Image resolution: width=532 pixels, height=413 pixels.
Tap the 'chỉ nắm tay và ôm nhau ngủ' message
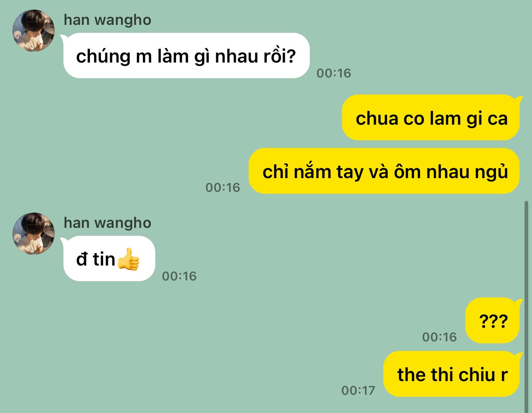point(384,171)
